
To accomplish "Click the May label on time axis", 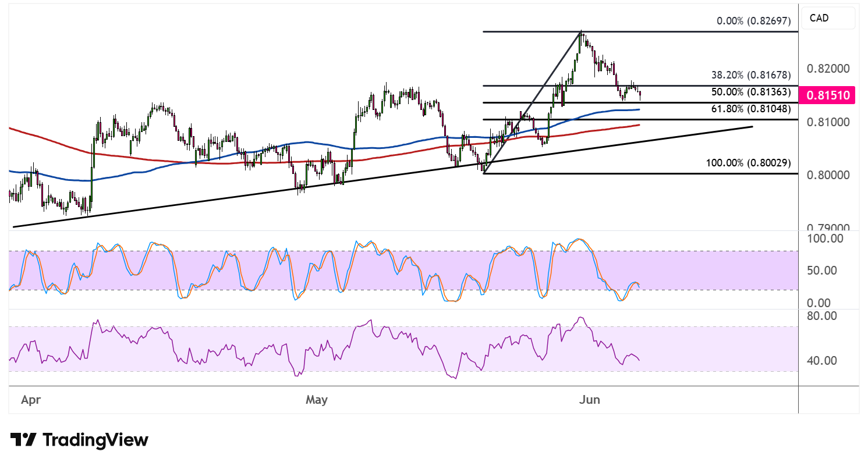I will point(317,400).
